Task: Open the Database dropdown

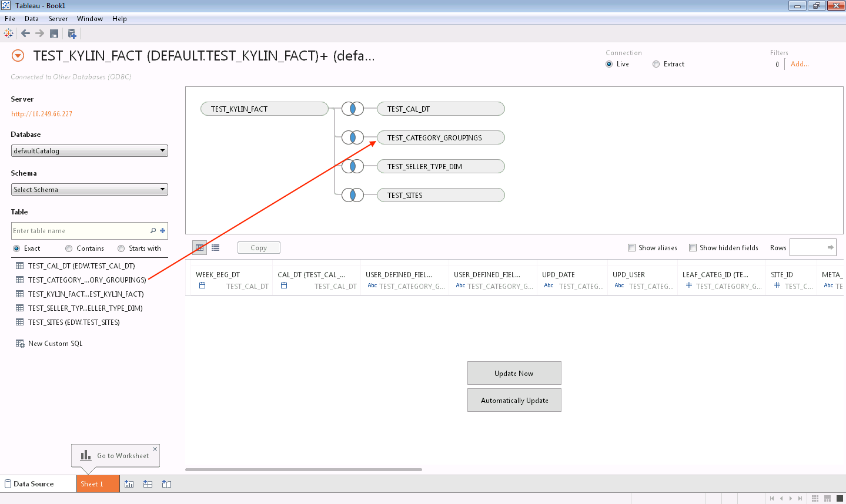Action: pos(89,151)
